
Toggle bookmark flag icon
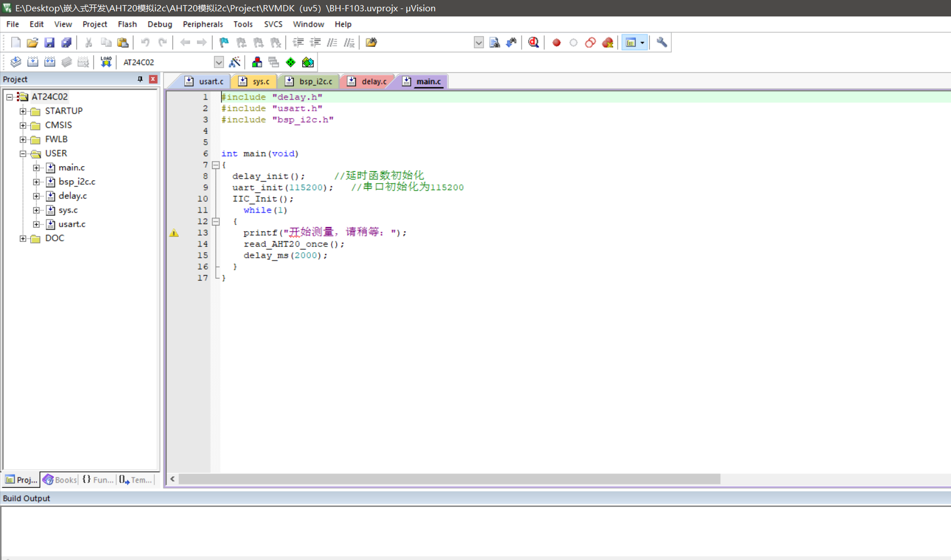[224, 42]
